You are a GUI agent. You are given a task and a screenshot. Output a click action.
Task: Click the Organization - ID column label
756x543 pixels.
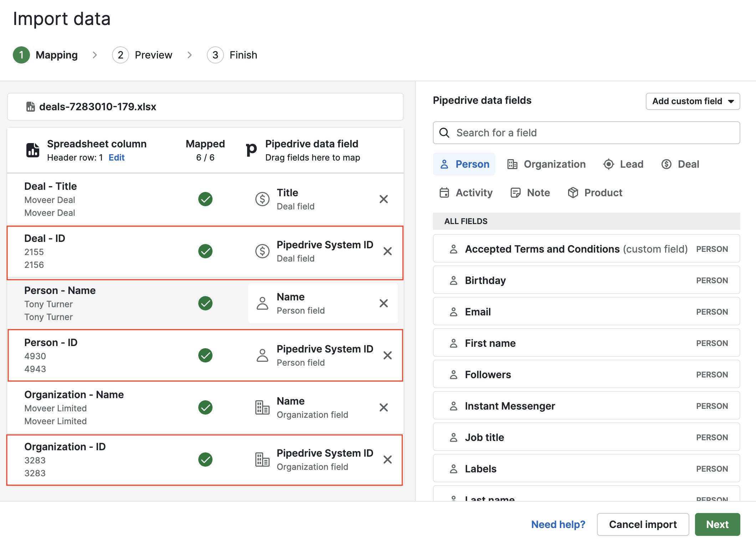65,447
